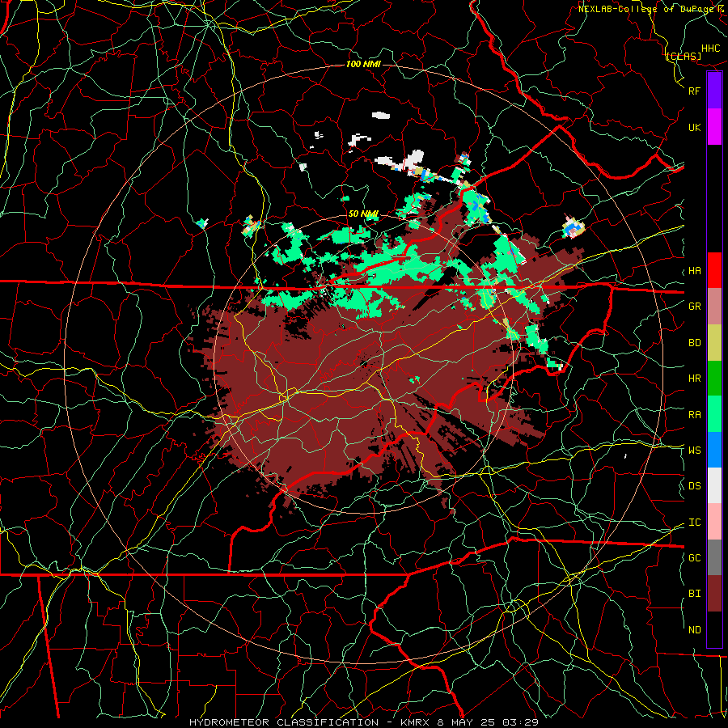Image resolution: width=728 pixels, height=728 pixels.
Task: Click the GR pink legend swatch
Action: click(714, 307)
